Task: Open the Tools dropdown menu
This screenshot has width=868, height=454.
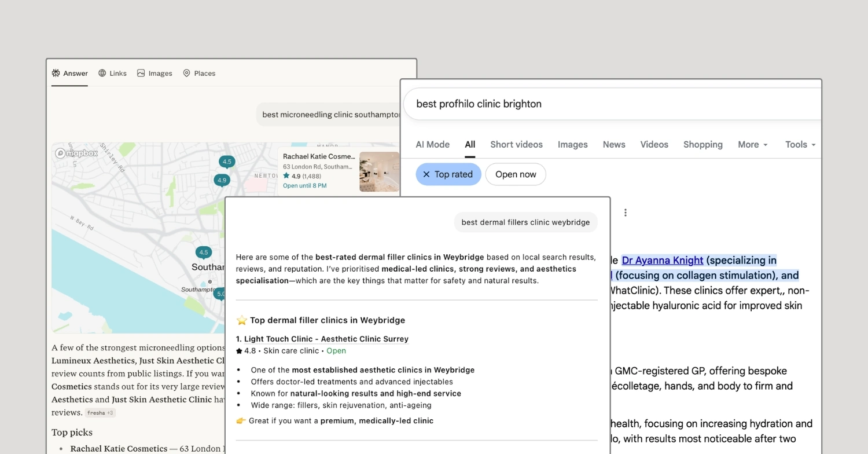Action: click(800, 145)
